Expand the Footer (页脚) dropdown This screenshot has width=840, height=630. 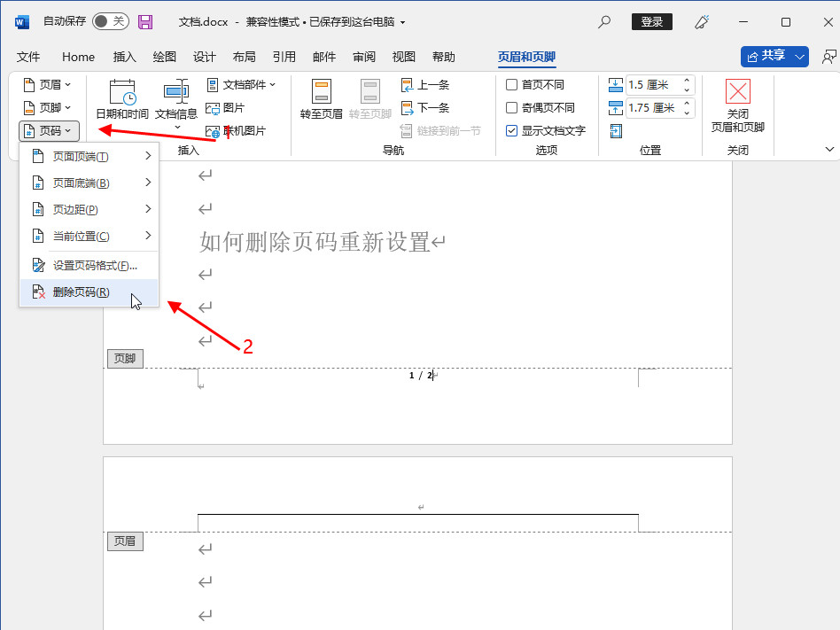point(48,108)
